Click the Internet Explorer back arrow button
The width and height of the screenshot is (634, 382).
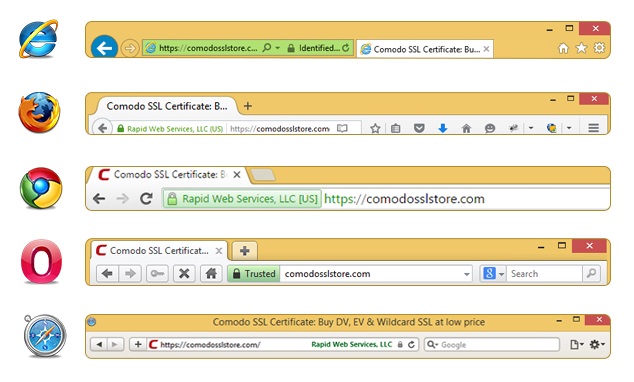(104, 48)
